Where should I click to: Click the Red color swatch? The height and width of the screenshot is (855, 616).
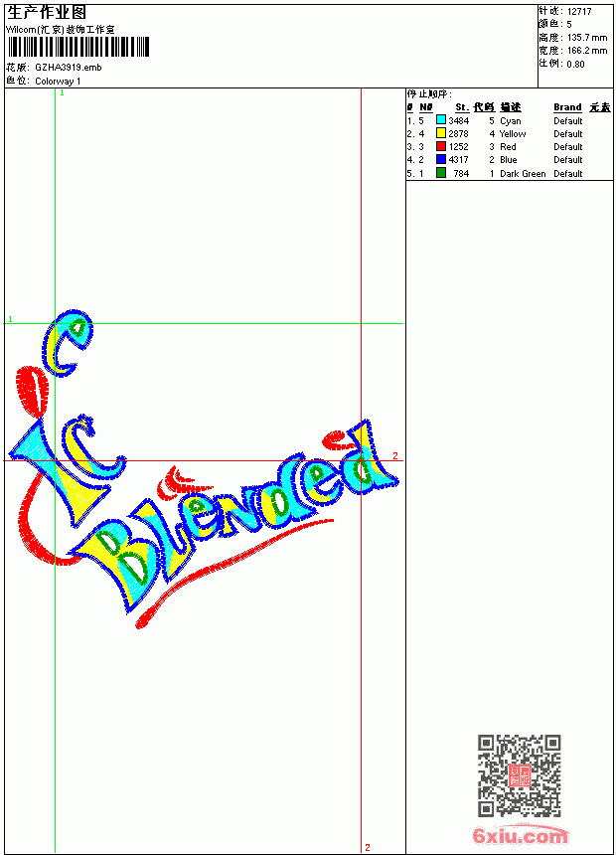click(x=441, y=146)
